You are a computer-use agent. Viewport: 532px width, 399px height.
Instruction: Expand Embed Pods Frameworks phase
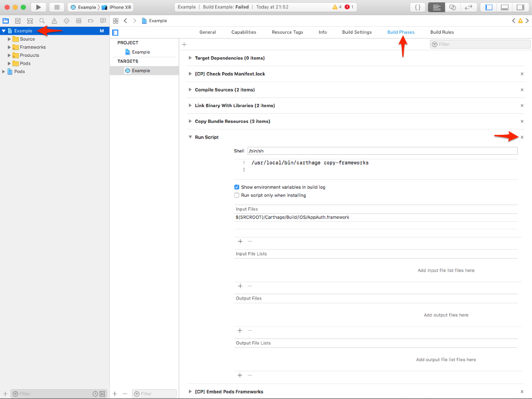click(x=190, y=392)
